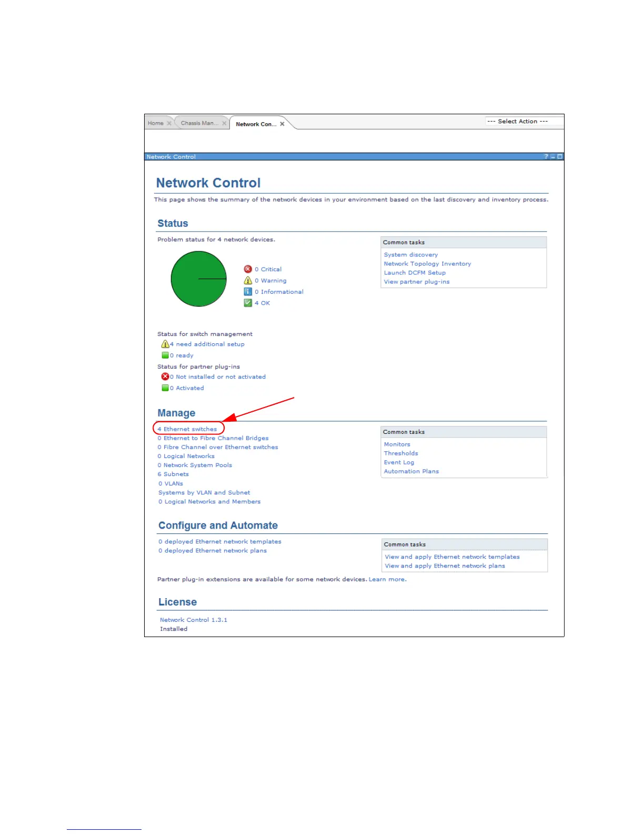Switch to the Home tab

click(155, 123)
